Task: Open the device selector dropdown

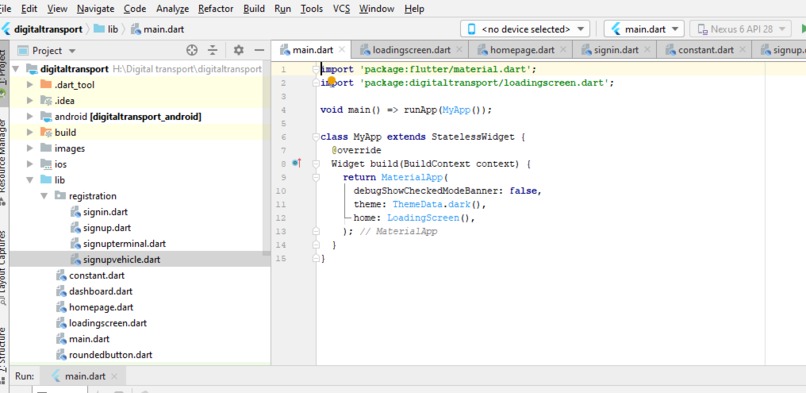Action: click(525, 29)
